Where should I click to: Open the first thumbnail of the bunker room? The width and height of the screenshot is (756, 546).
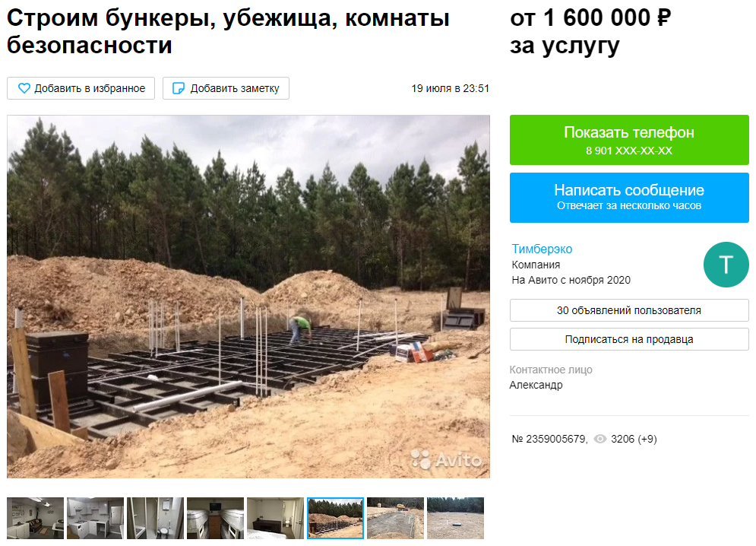[x=35, y=518]
